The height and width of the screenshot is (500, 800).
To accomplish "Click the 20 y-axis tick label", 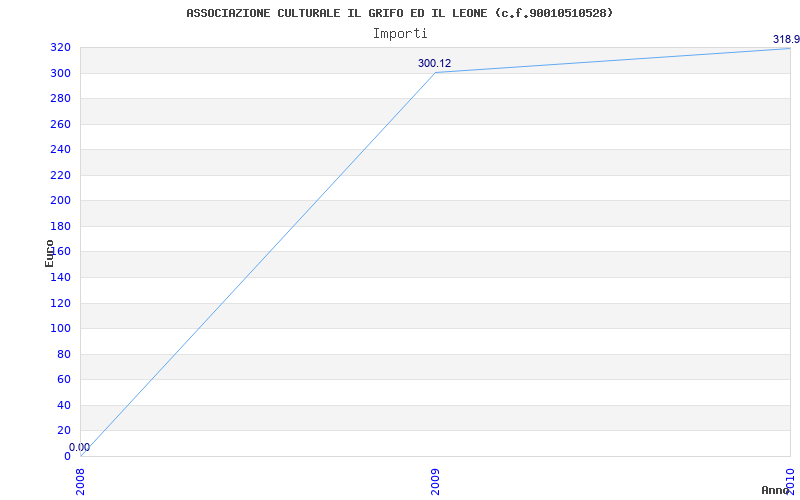I will click(x=64, y=431).
